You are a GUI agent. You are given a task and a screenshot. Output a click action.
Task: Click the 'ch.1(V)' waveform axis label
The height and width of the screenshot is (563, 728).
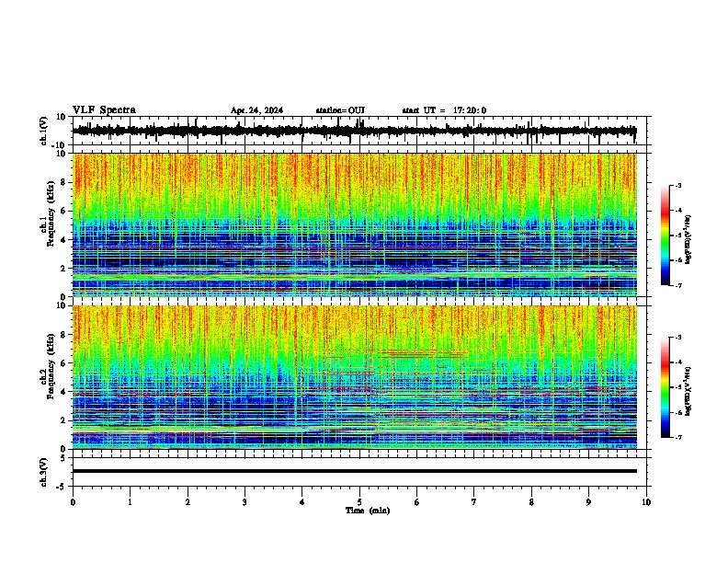(44, 131)
